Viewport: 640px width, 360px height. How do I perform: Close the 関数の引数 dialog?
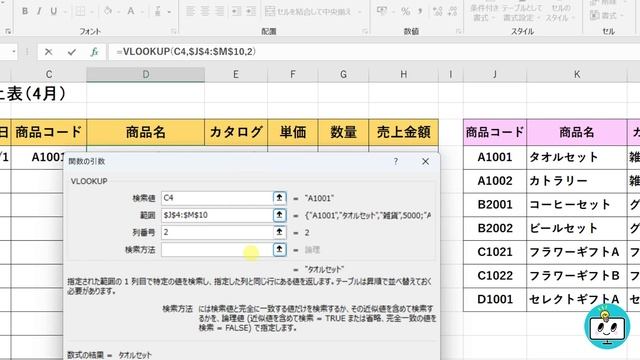pos(425,162)
